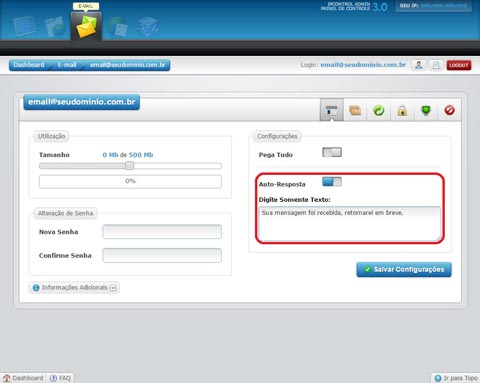The image size is (480, 383).
Task: Click the Confirme Senha input field
Action: click(x=162, y=255)
